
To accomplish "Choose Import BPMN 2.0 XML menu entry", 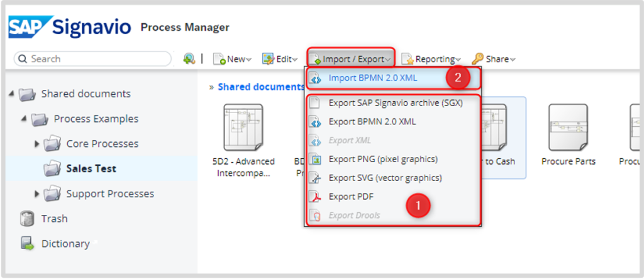I will [x=393, y=78].
